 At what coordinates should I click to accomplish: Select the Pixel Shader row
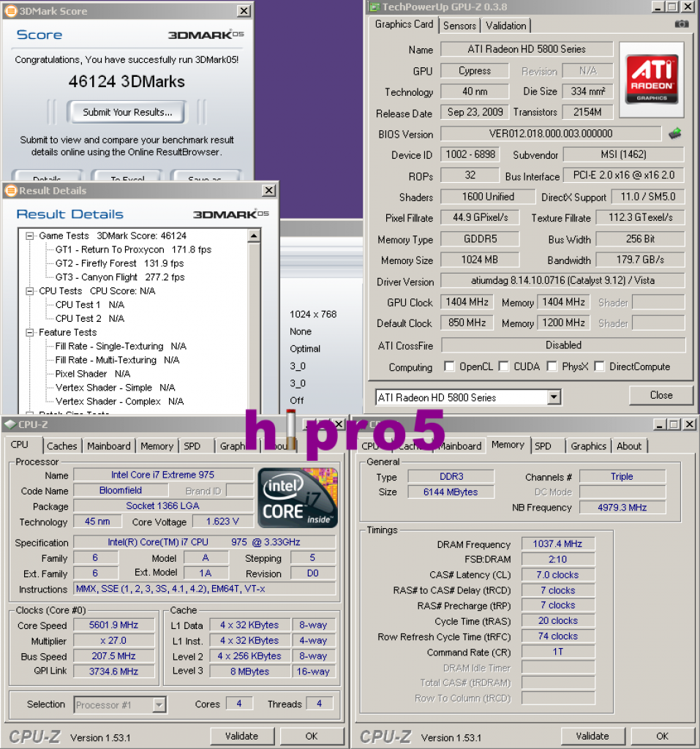click(x=93, y=374)
